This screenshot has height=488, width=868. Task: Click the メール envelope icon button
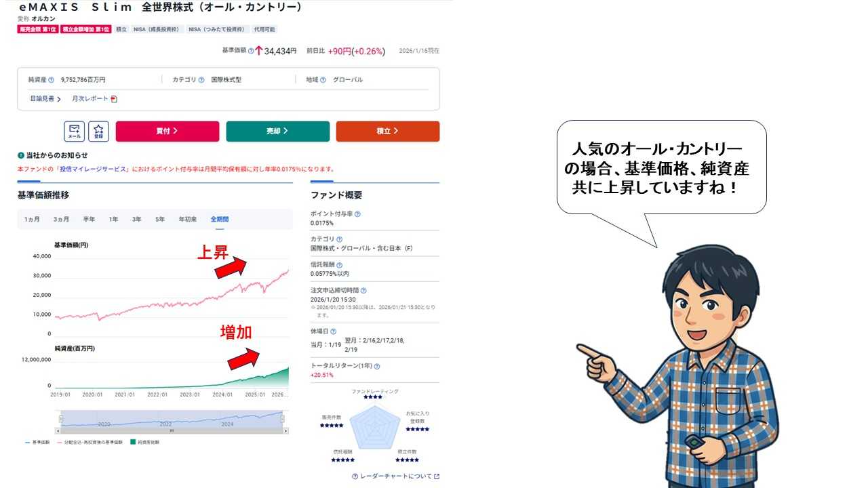(x=75, y=131)
